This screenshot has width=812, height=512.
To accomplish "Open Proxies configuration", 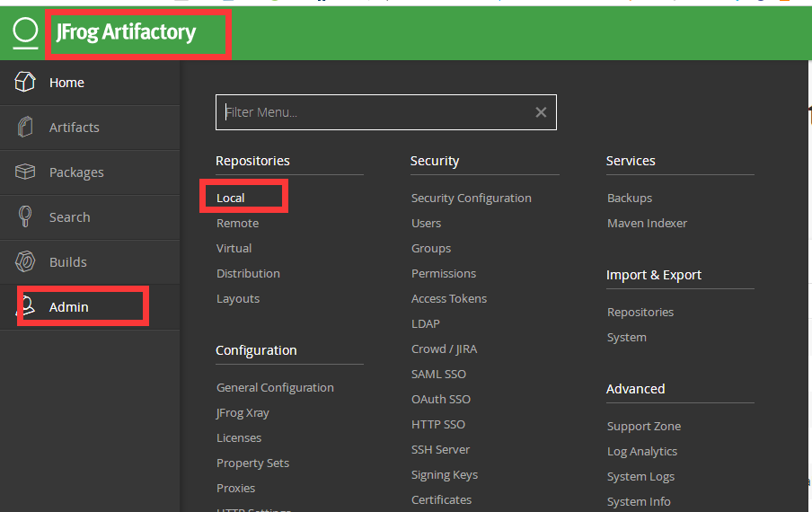I will 235,488.
